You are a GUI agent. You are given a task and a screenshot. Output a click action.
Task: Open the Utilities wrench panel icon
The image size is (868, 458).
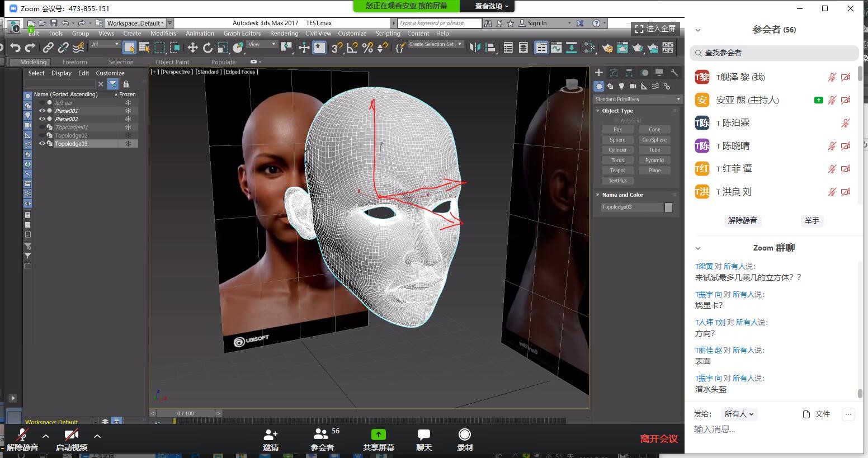674,73
